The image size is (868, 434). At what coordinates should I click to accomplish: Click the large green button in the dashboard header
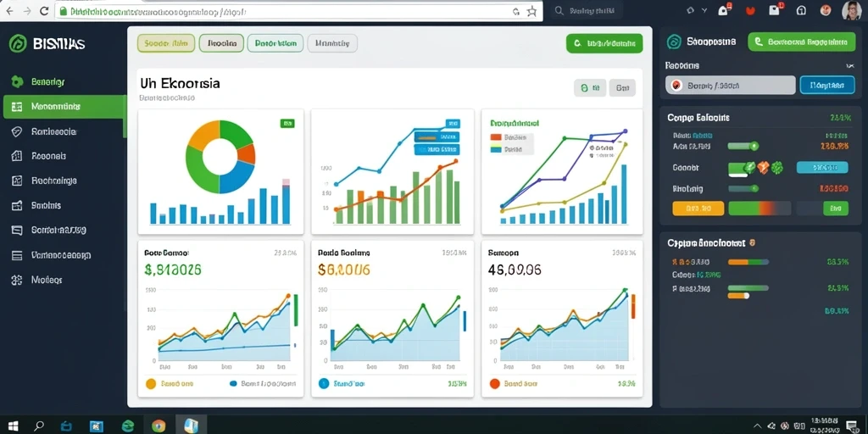[x=604, y=42]
